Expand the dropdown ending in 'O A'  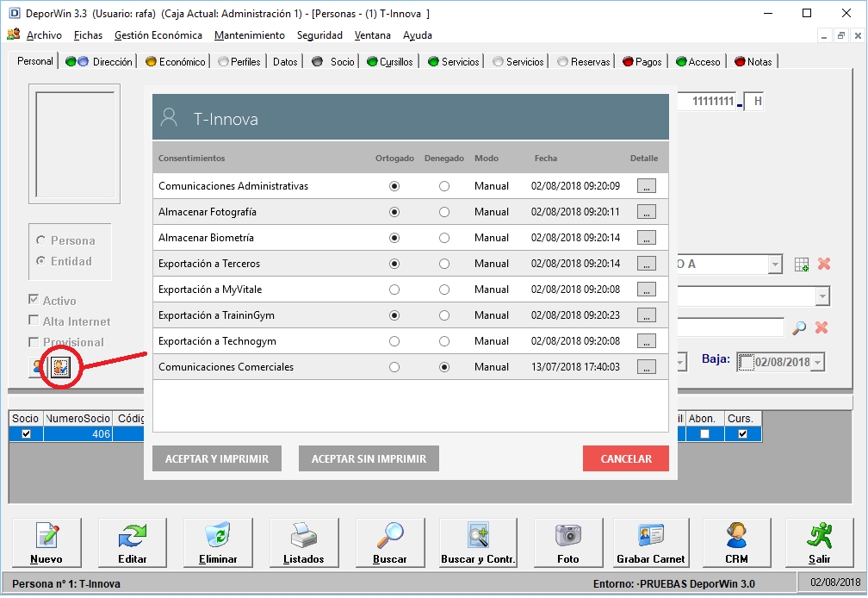(776, 265)
